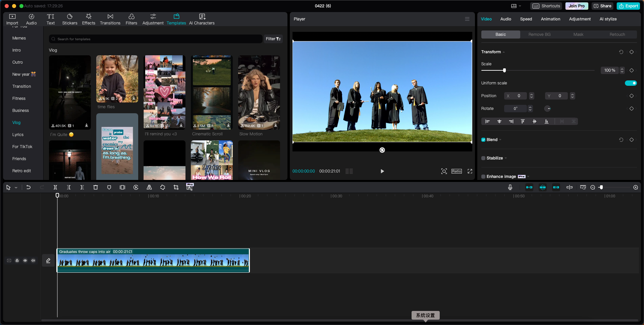The image size is (644, 325).
Task: Expand the selection tool dropdown arrow
Action: (16, 188)
